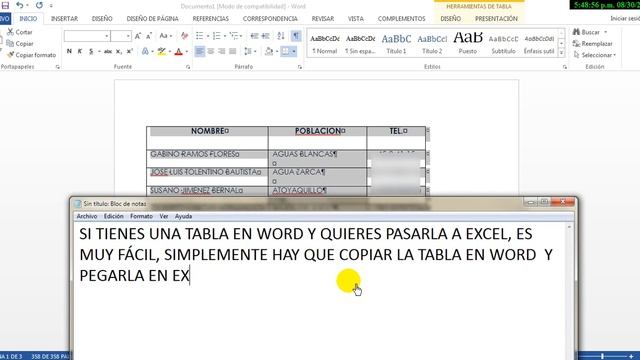Image resolution: width=640 pixels, height=360 pixels.
Task: Click the Copiar button in Portapapeles
Action: 20,43
